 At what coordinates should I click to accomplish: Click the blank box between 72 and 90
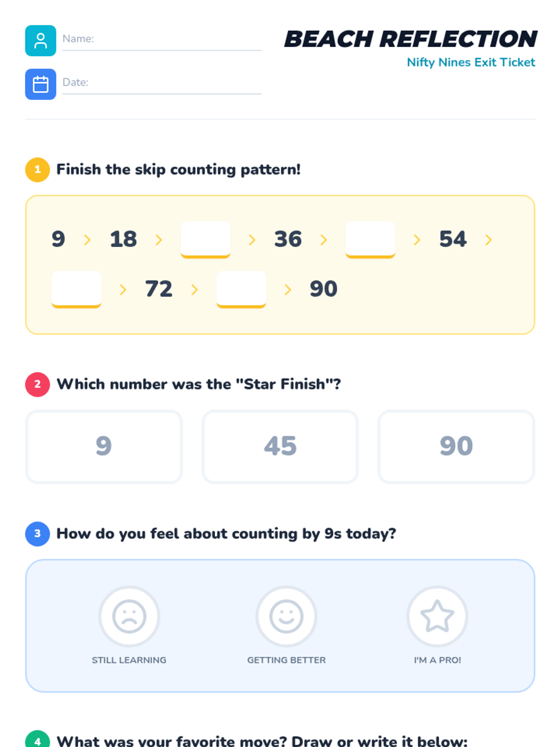[x=241, y=288]
